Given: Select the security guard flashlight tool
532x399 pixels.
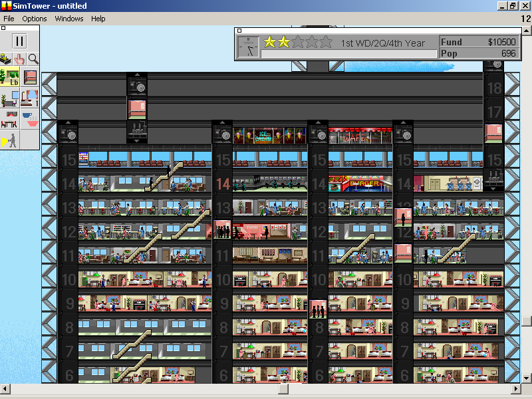Looking at the screenshot, I should click(x=10, y=140).
